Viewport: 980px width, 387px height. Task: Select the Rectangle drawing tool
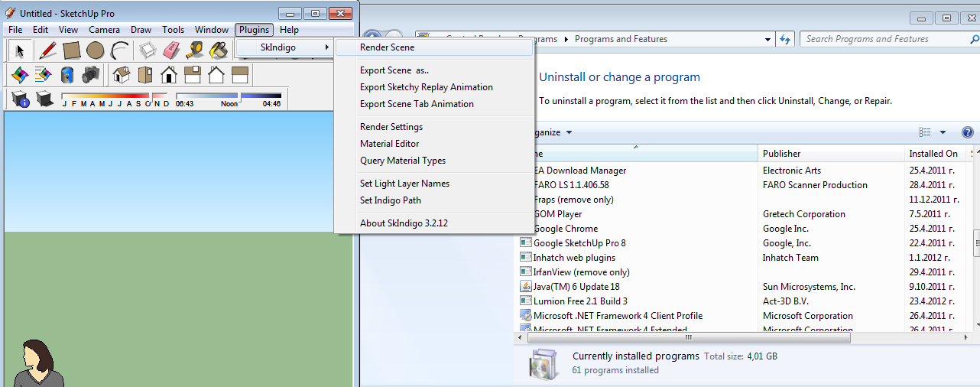[x=71, y=50]
